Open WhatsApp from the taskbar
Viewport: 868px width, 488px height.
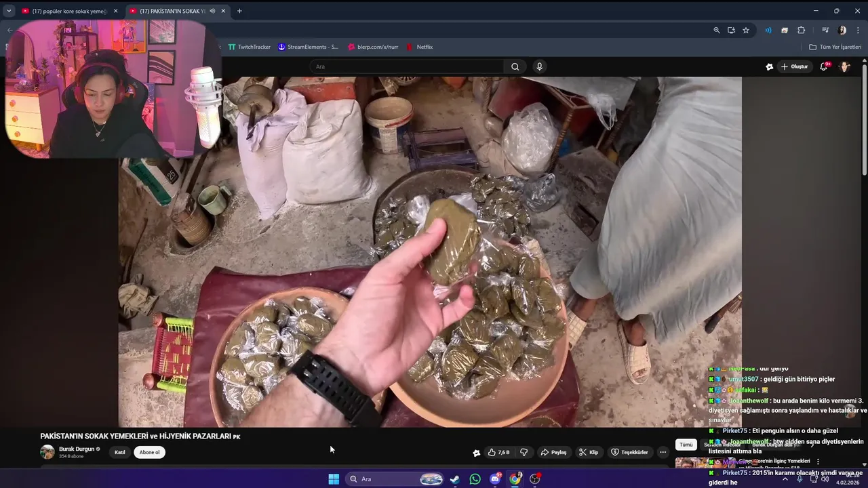475,479
